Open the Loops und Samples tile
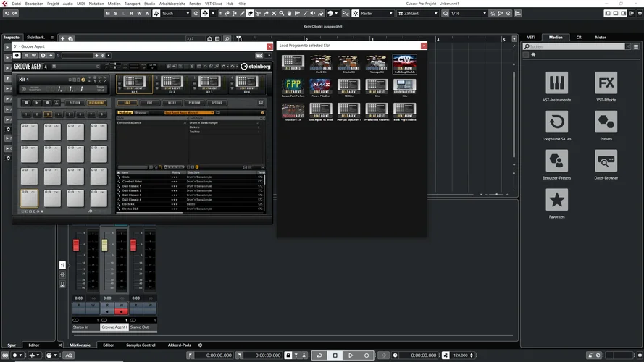This screenshot has width=644, height=362. coord(556,122)
